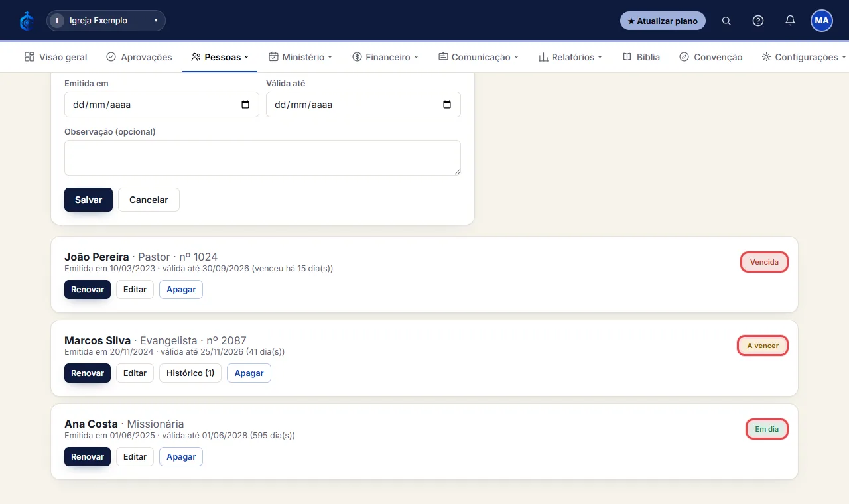Edit Marcos Silva's credential
Image resolution: width=849 pixels, height=504 pixels.
tap(135, 373)
